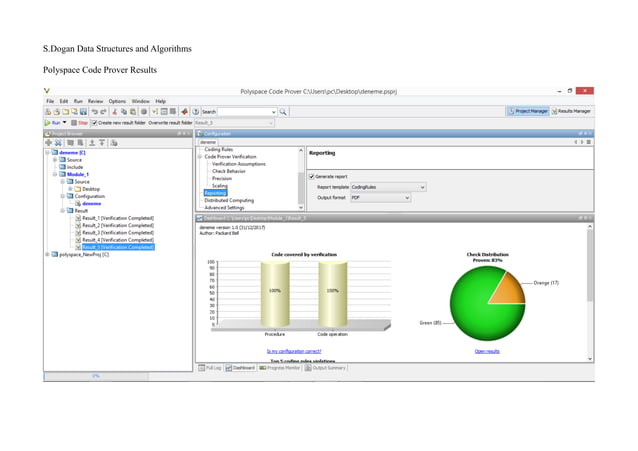
Task: Open the Project Manager view
Action: click(527, 111)
